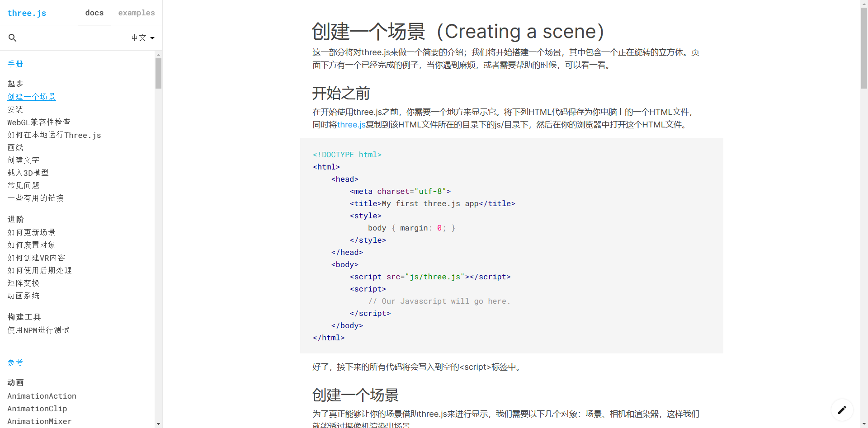Click the title 'My first three.js app' line

click(432, 203)
